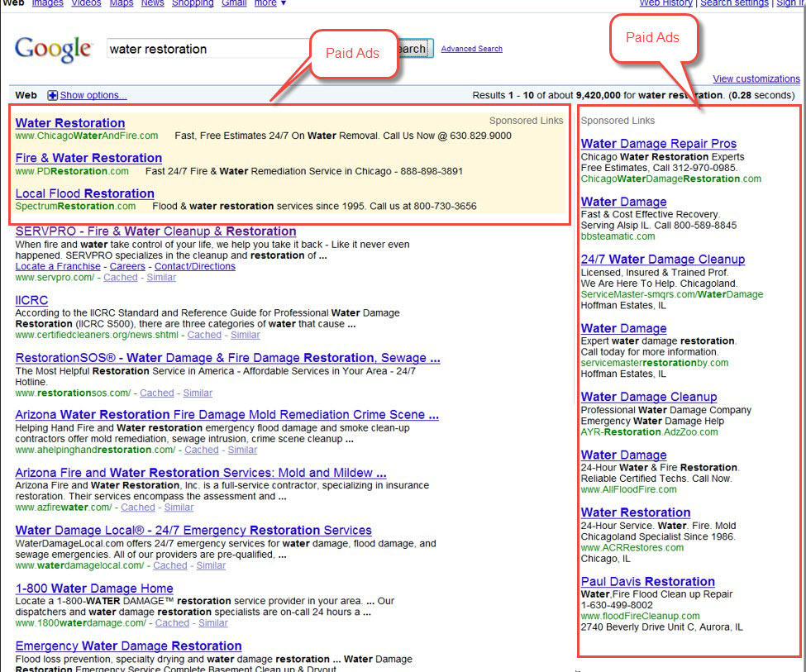The height and width of the screenshot is (672, 806).
Task: Open 'Paul Davis Restoration' sidebar ad
Action: click(x=647, y=582)
